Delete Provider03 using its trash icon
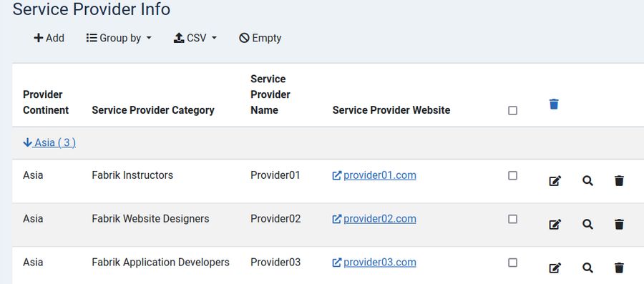644x284 pixels. [619, 268]
